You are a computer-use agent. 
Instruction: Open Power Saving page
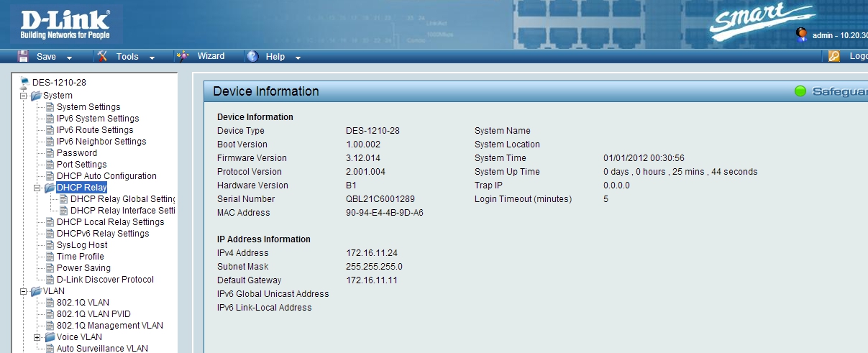click(x=83, y=267)
